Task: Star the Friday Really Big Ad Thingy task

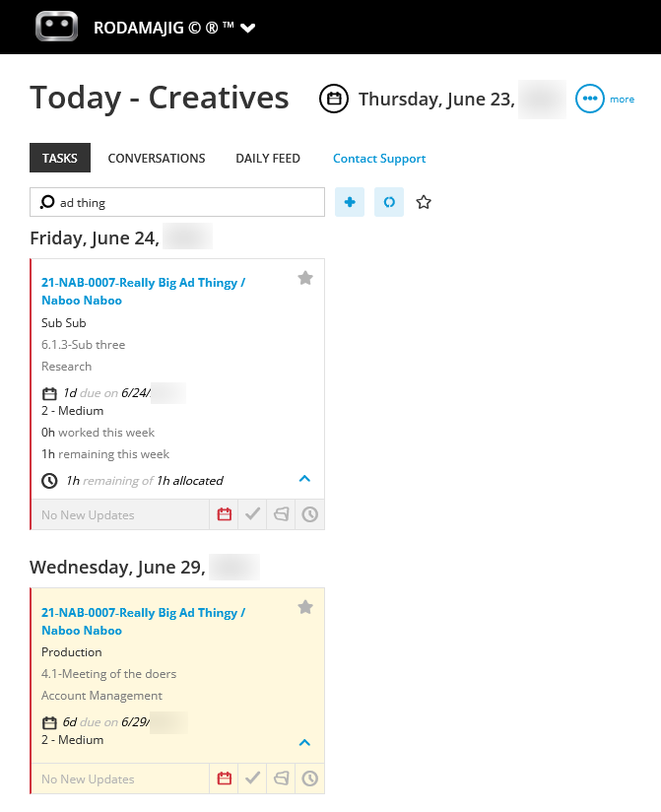Action: point(305,278)
